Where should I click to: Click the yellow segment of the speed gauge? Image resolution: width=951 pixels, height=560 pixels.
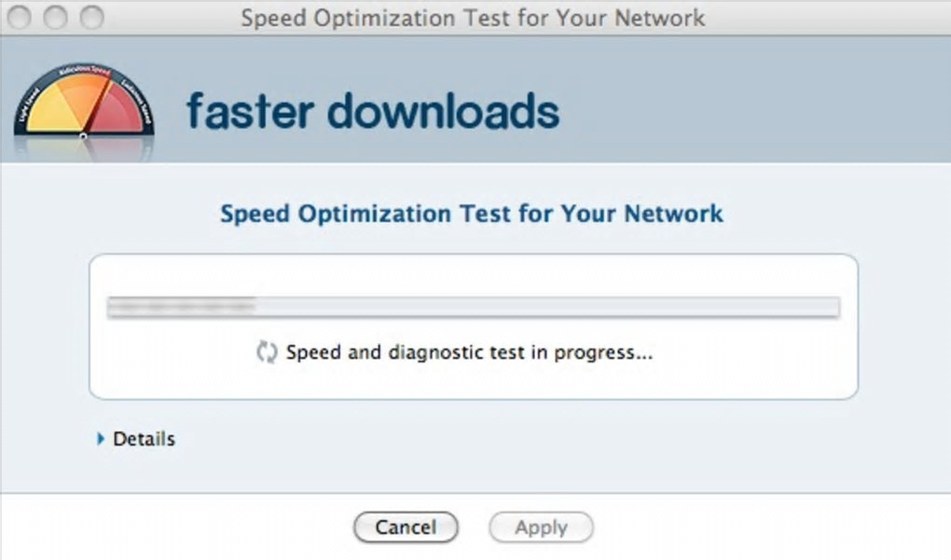coord(51,113)
